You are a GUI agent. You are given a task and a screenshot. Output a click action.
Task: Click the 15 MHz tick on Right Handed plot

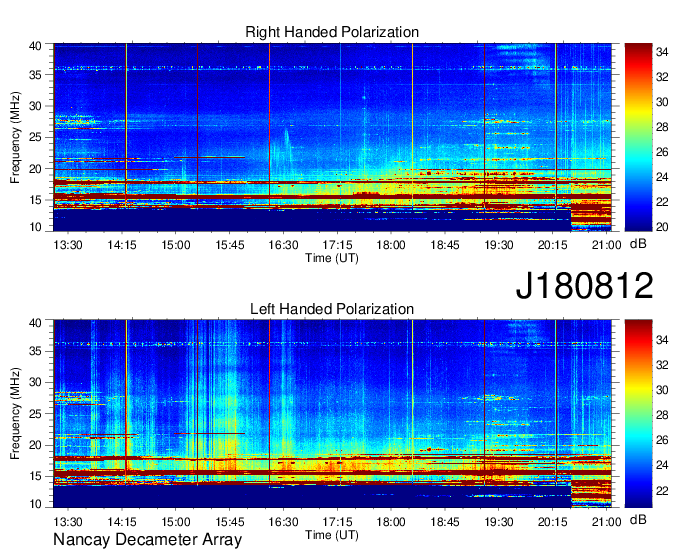coord(35,200)
